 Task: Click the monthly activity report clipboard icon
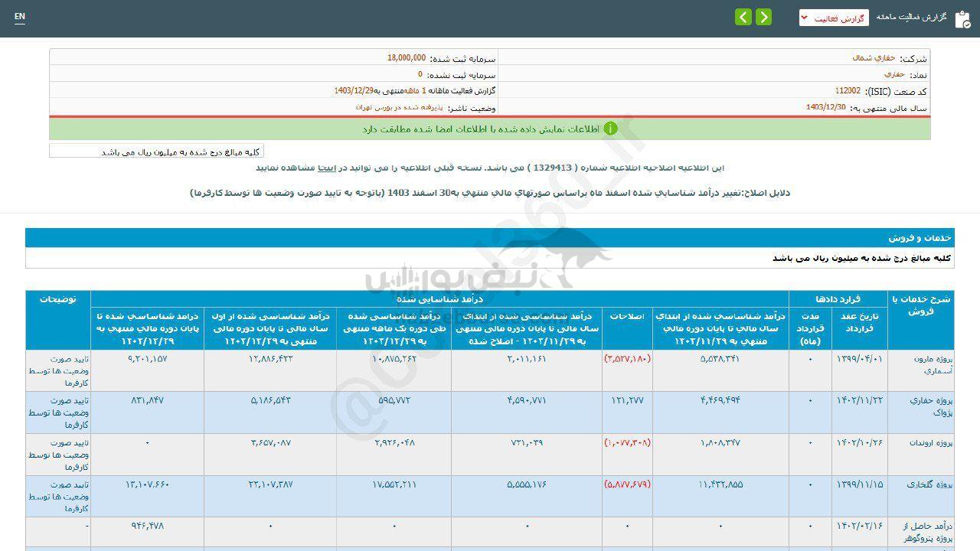tap(962, 19)
